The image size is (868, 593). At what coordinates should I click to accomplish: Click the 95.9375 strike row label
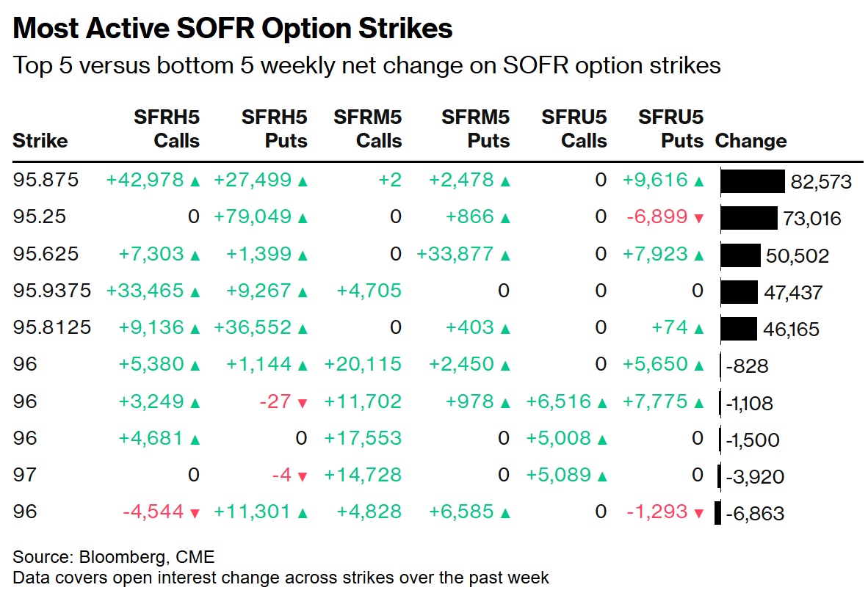(52, 291)
